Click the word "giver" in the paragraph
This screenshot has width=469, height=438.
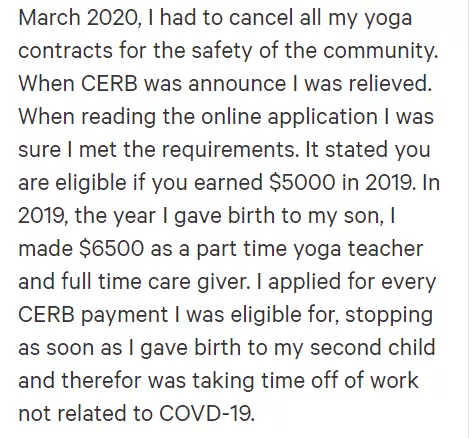221,283
